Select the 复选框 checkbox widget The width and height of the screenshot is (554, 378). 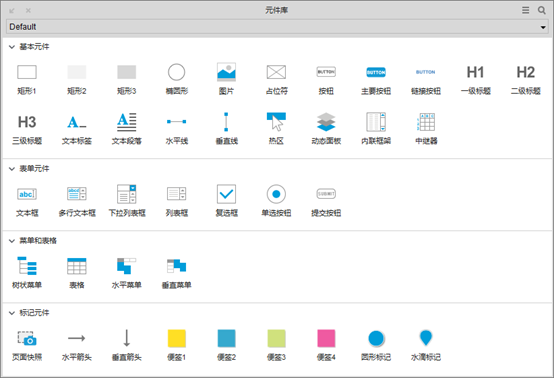(226, 200)
